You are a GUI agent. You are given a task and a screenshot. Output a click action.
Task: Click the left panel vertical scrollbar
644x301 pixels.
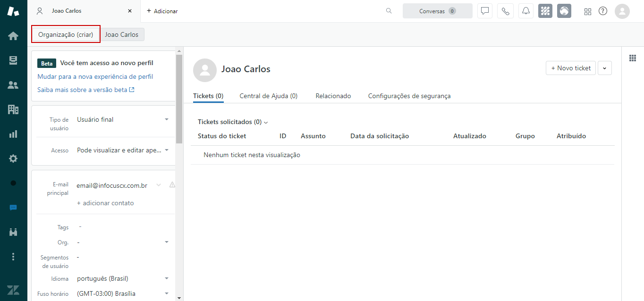click(x=179, y=99)
